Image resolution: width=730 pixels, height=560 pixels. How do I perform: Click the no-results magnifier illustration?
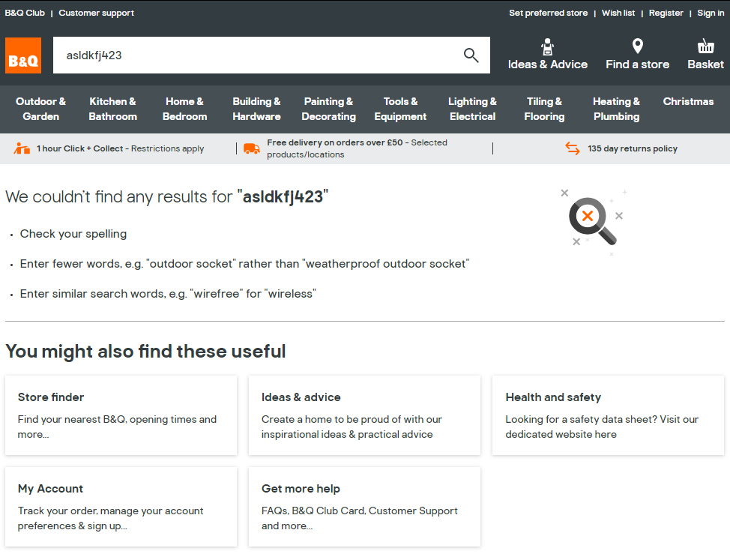pyautogui.click(x=592, y=221)
